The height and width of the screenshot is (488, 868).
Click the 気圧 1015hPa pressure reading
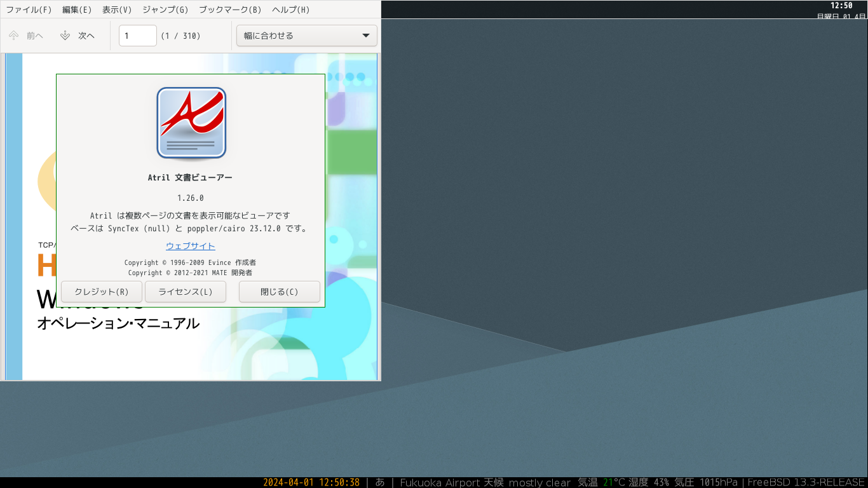tap(706, 482)
